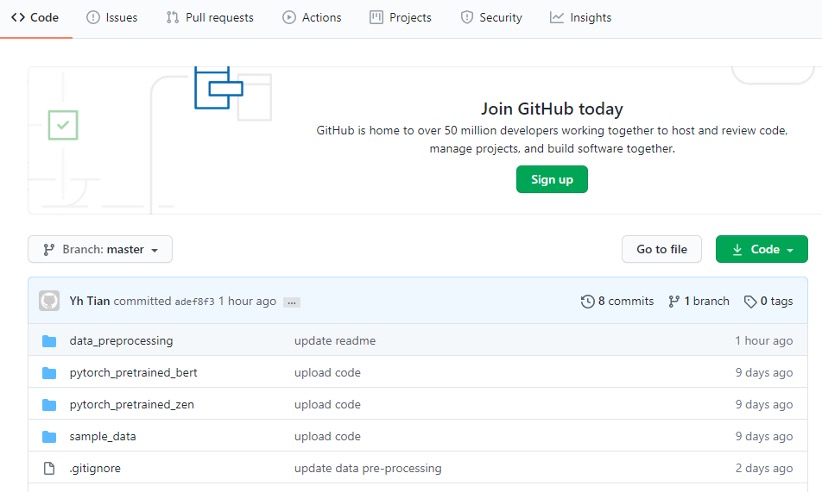Click the data_preprocessing folder icon
The image size is (822, 492).
coord(49,341)
